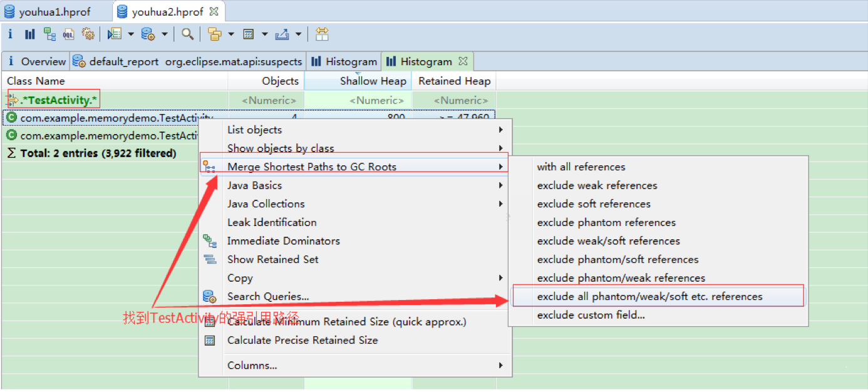Open heap dump Overview from toolbar
The image size is (868, 392).
[10, 34]
